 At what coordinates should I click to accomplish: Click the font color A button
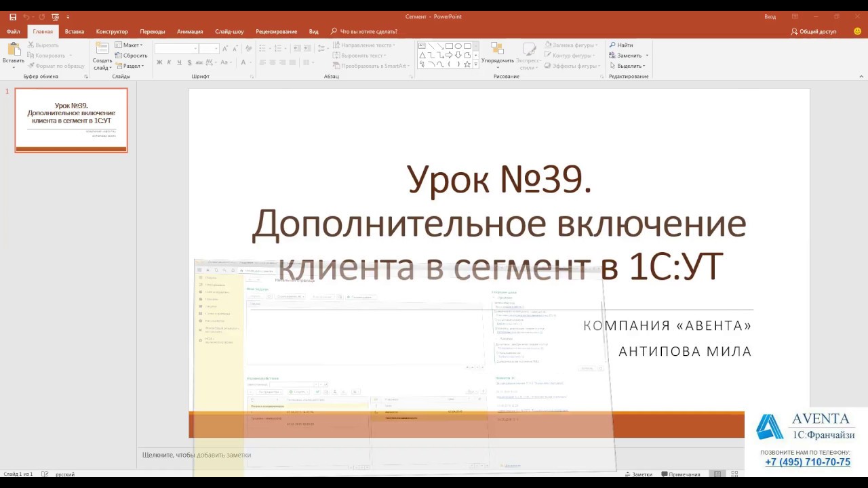[244, 62]
